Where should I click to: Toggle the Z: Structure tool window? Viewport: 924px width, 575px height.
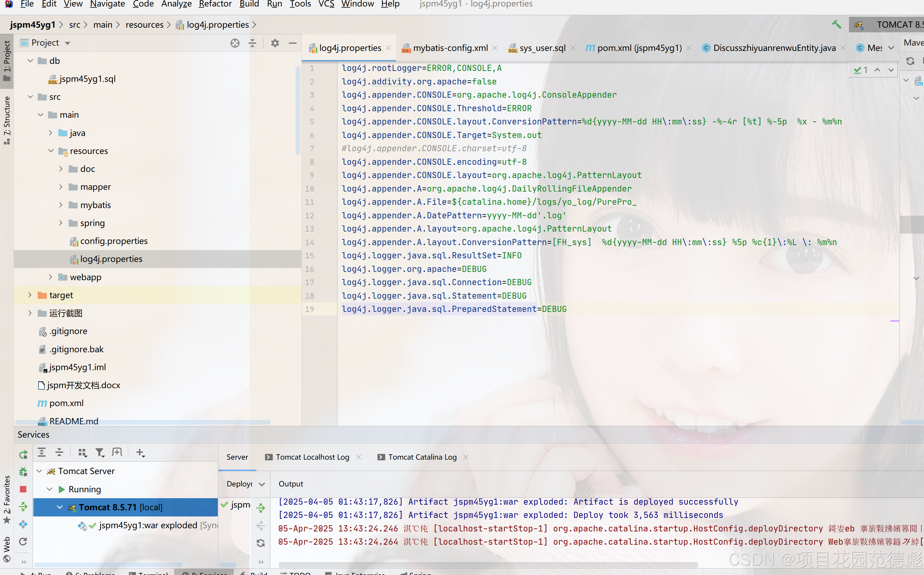[6, 120]
